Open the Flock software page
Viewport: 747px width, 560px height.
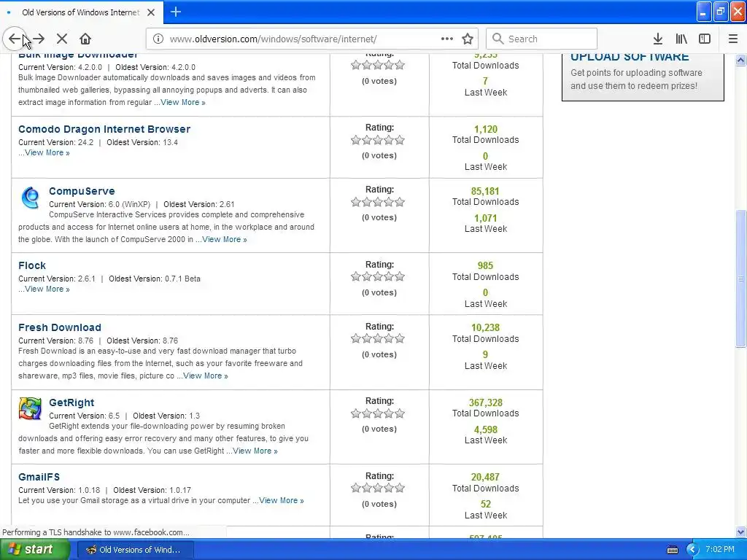32,265
